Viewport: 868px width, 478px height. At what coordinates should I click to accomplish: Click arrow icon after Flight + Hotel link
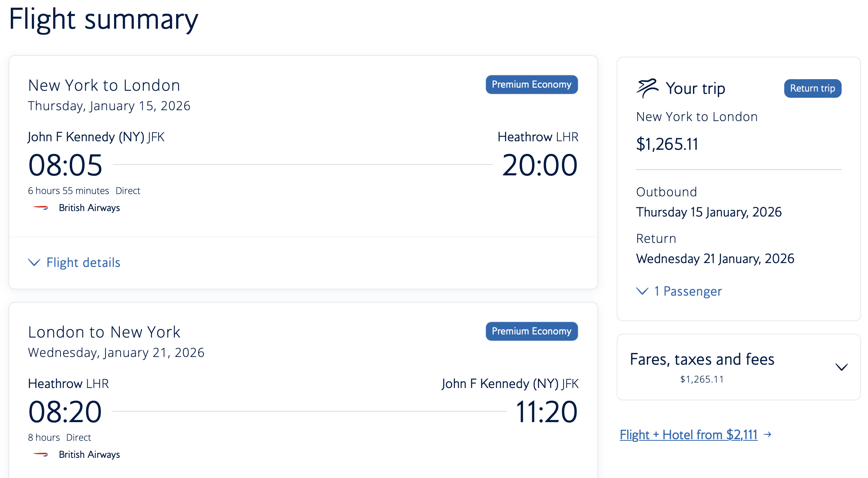tap(767, 434)
